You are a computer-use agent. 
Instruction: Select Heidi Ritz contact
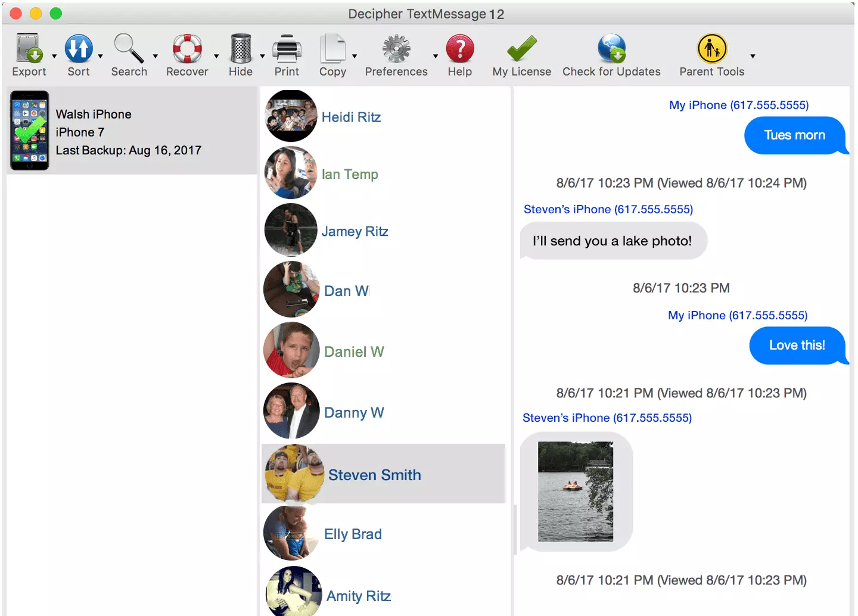click(x=384, y=117)
